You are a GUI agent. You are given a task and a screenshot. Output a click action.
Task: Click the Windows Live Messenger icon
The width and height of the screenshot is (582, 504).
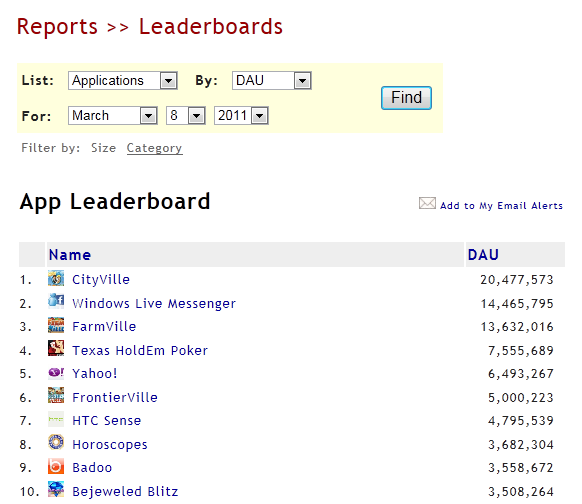[x=56, y=301]
